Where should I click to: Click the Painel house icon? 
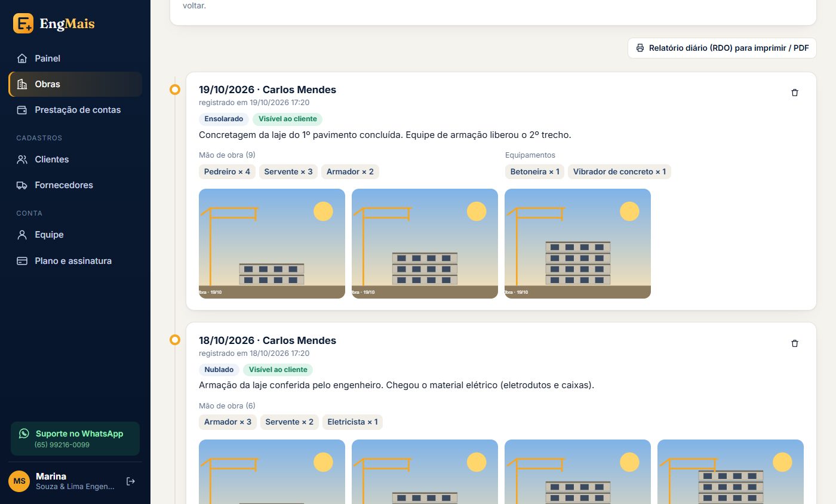(22, 59)
